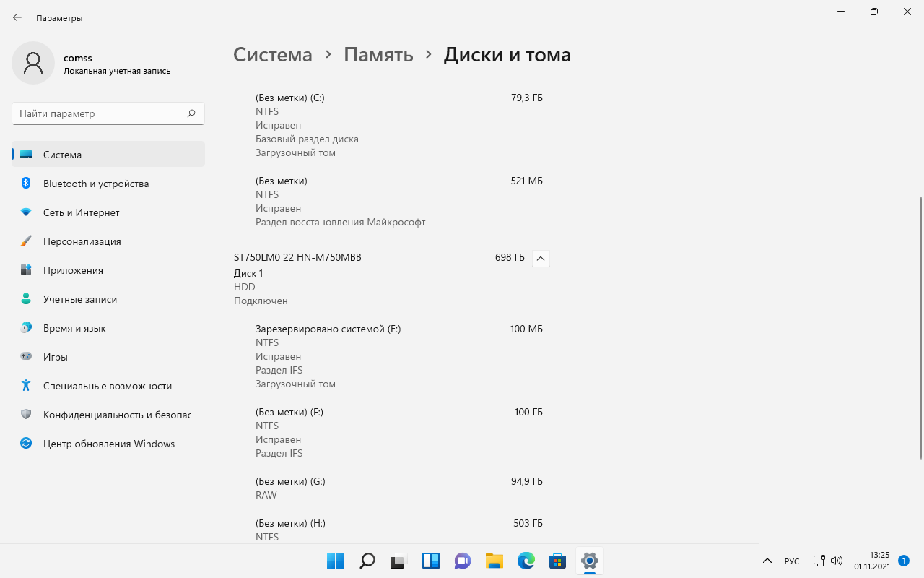
Task: Click the back arrow in Параметры
Action: [x=16, y=17]
